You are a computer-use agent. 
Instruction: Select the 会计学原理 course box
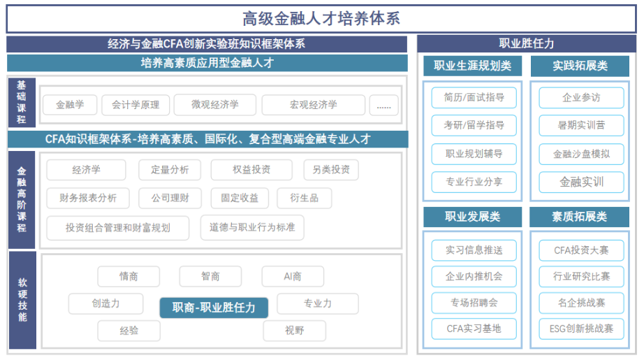coord(136,105)
